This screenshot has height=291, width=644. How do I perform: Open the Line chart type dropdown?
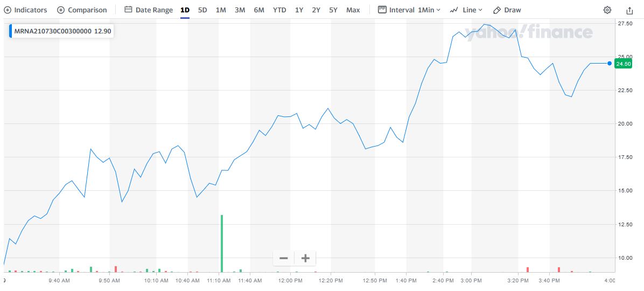[x=466, y=10]
